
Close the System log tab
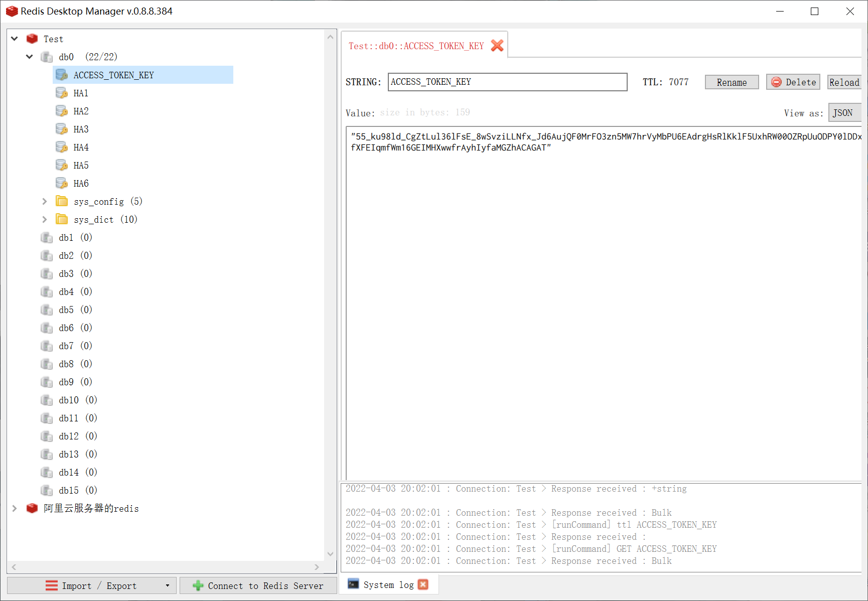click(423, 584)
